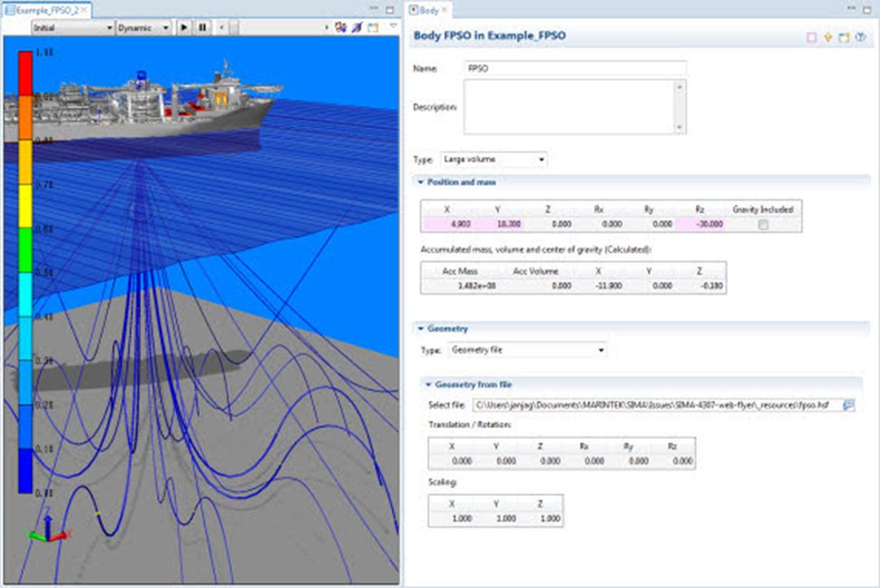This screenshot has width=880, height=588.
Task: Collapse the Position and mass section
Action: [421, 182]
